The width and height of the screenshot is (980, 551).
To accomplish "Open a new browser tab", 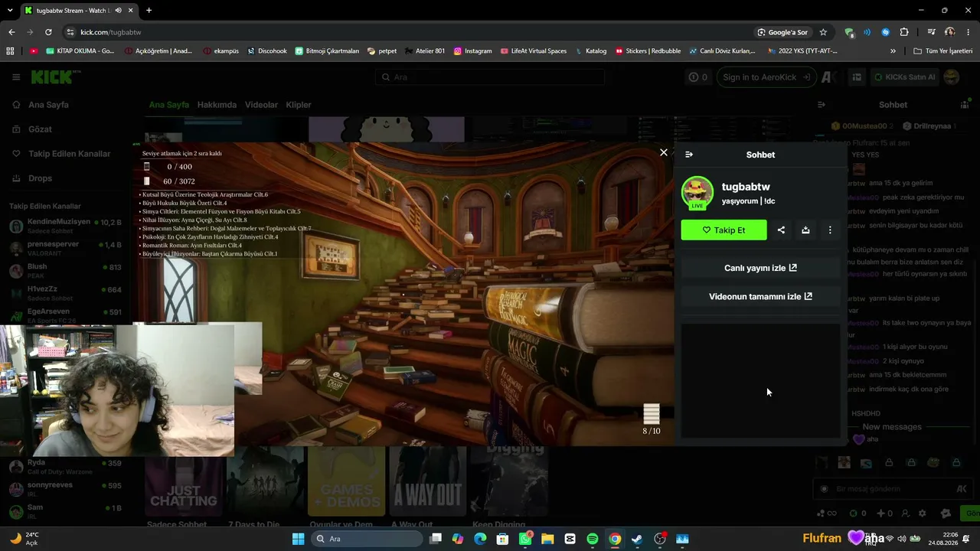I will pos(149,10).
